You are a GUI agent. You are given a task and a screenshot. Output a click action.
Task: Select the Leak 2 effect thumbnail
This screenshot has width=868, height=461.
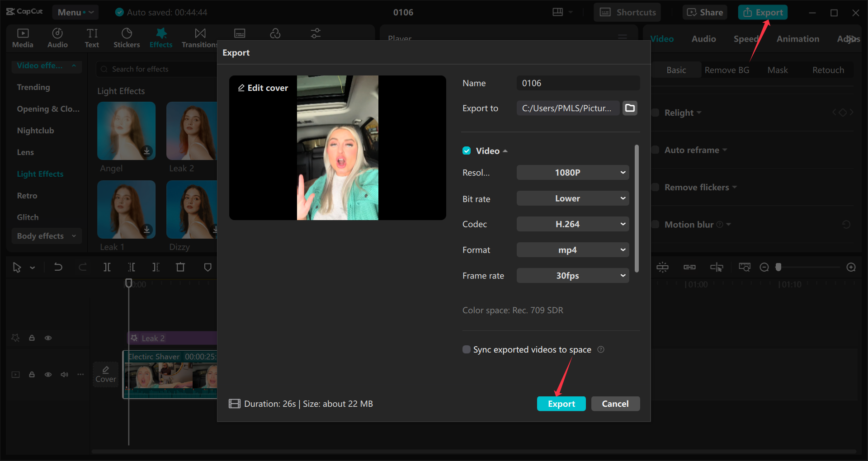pyautogui.click(x=192, y=131)
